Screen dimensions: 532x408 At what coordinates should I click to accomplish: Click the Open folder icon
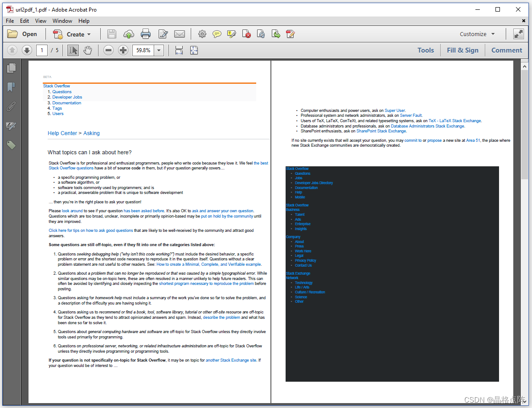coord(12,34)
